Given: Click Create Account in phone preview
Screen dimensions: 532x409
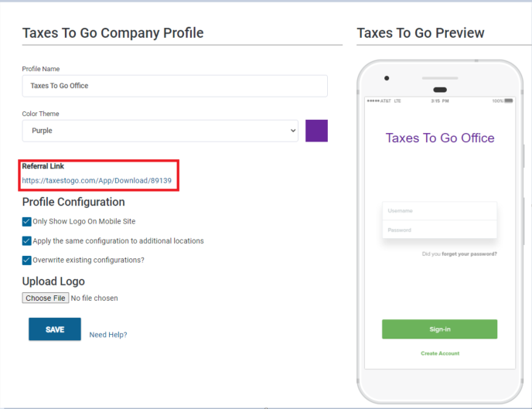Looking at the screenshot, I should click(x=440, y=353).
